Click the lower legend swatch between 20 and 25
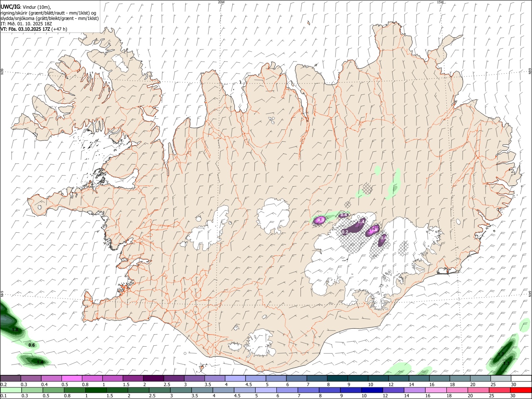This screenshot has height=399, width=532. point(479,390)
